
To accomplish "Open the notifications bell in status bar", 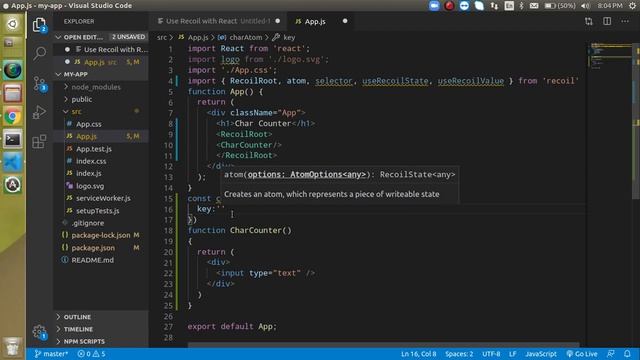I will 627,353.
